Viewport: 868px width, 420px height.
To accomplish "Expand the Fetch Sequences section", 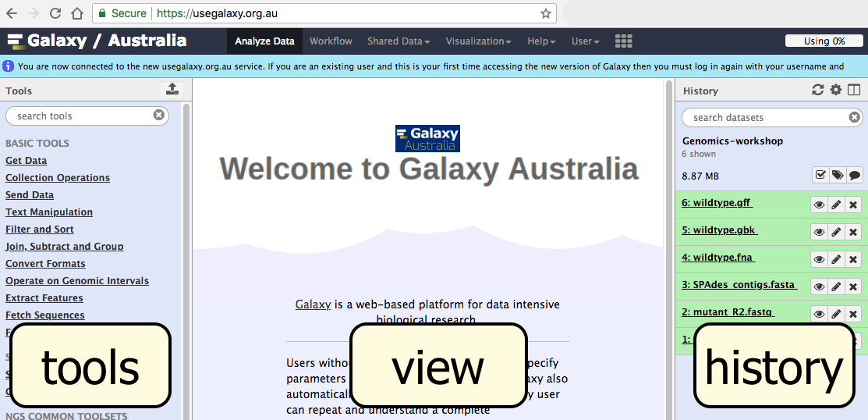I will click(44, 315).
